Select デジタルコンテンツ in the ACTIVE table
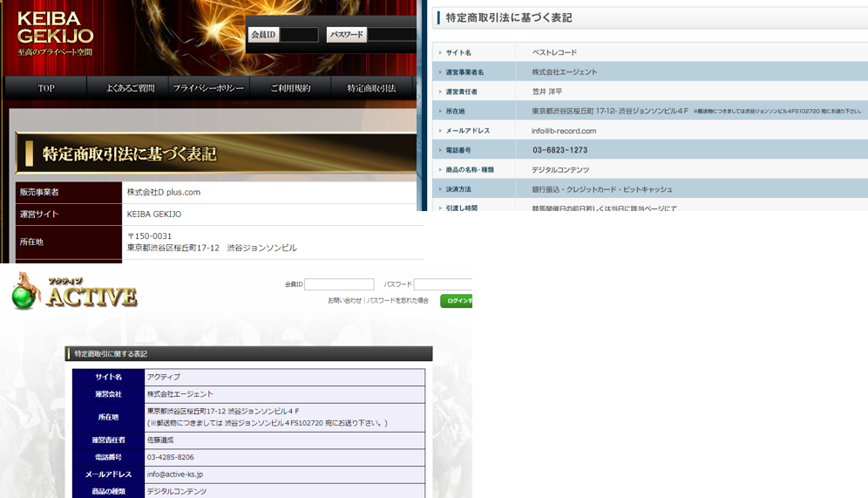Viewport: 868px width, 498px height. click(x=177, y=491)
